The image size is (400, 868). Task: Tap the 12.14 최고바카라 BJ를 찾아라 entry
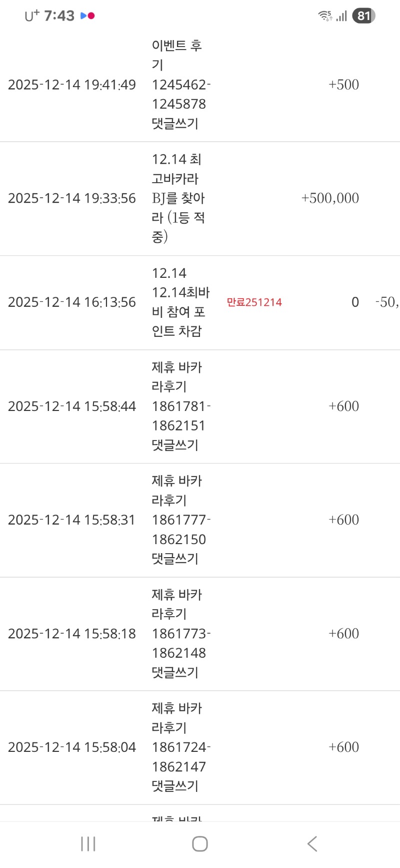[x=179, y=198]
